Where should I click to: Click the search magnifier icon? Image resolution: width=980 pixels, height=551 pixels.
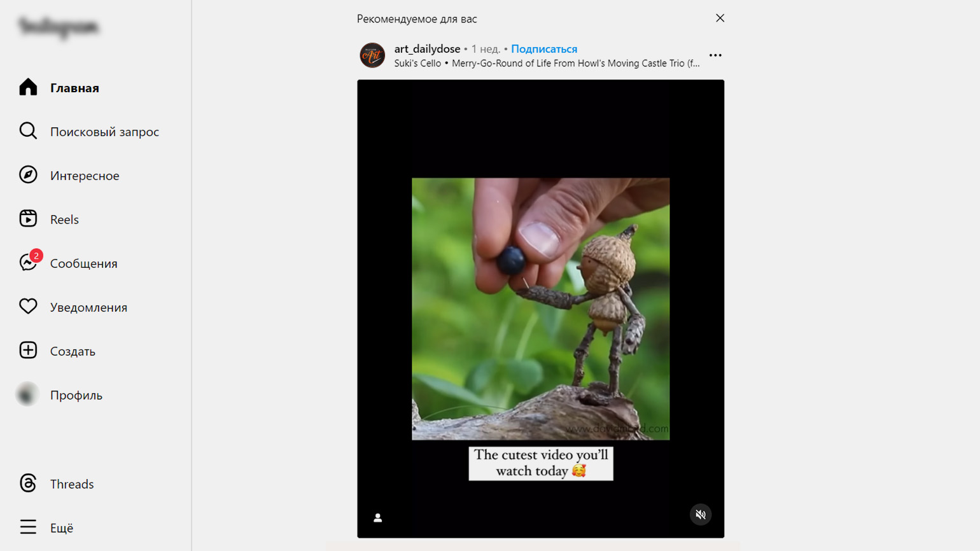click(28, 131)
